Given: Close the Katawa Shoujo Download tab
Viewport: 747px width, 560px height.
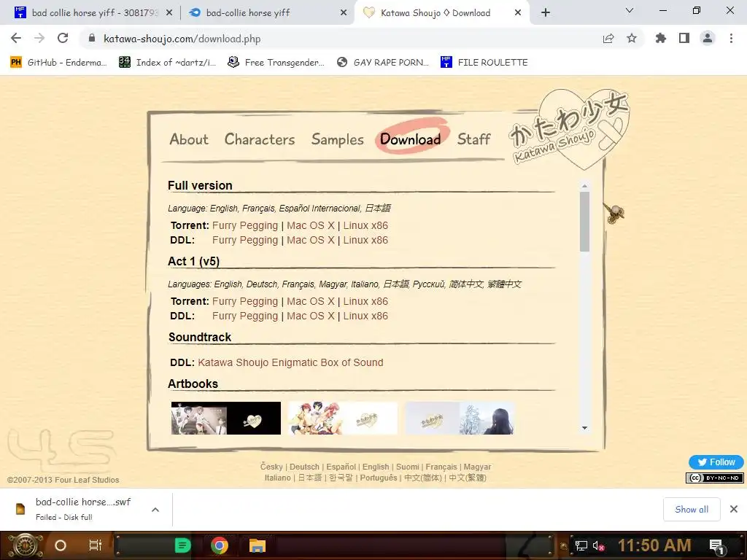Looking at the screenshot, I should [518, 13].
